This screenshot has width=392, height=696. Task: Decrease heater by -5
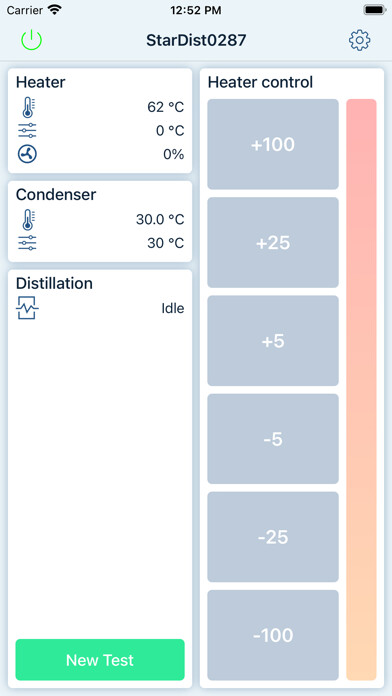click(273, 439)
